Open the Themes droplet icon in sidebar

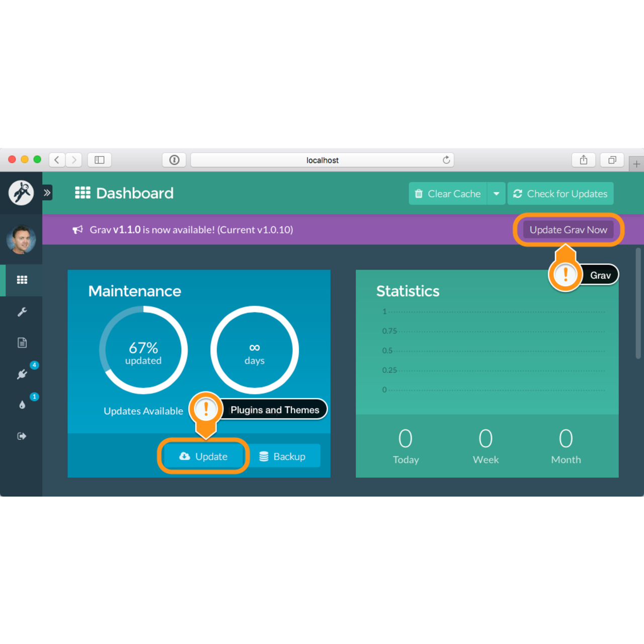point(22,405)
